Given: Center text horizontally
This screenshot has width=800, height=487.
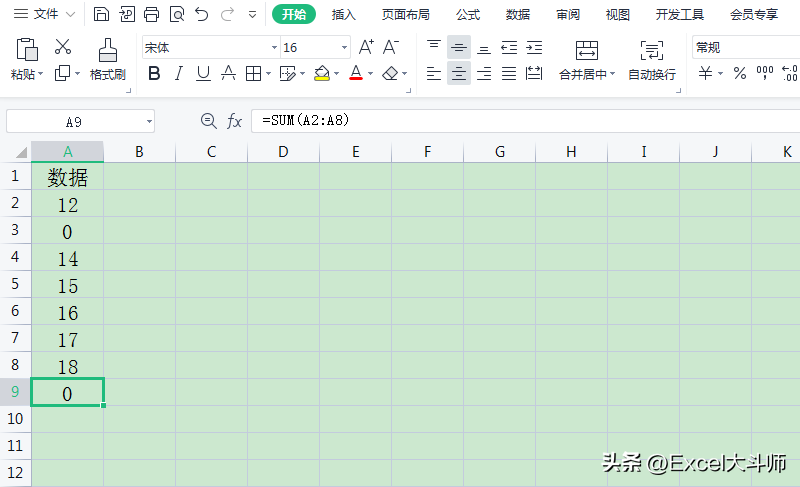Looking at the screenshot, I should point(459,74).
